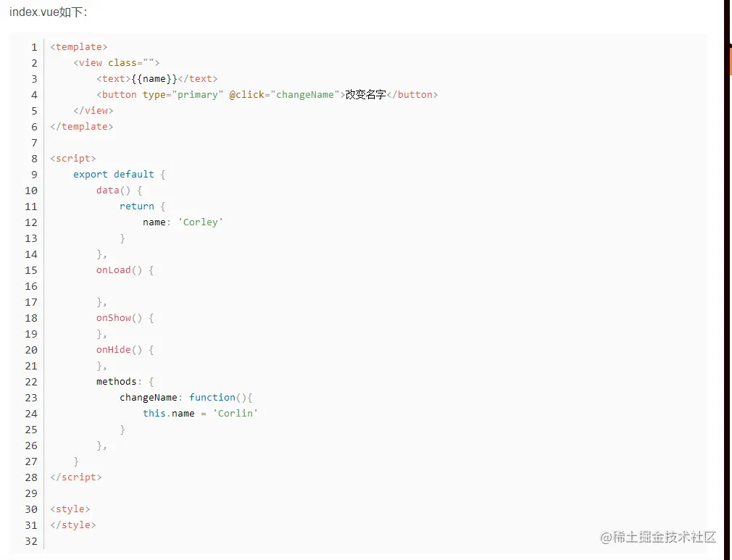Click the 'index.vue如下:' heading text
Image resolution: width=732 pixels, height=560 pixels.
click(x=48, y=12)
